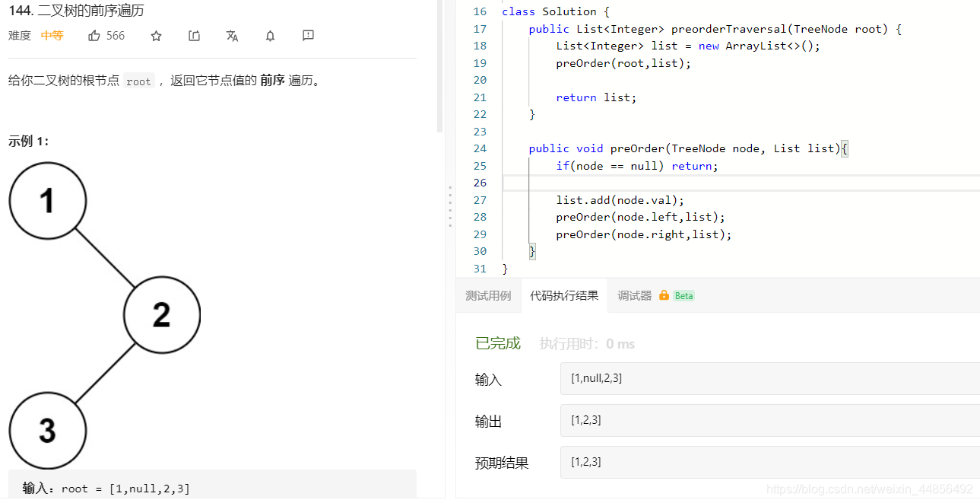The image size is (980, 503).
Task: Click the share icon
Action: pyautogui.click(x=195, y=36)
